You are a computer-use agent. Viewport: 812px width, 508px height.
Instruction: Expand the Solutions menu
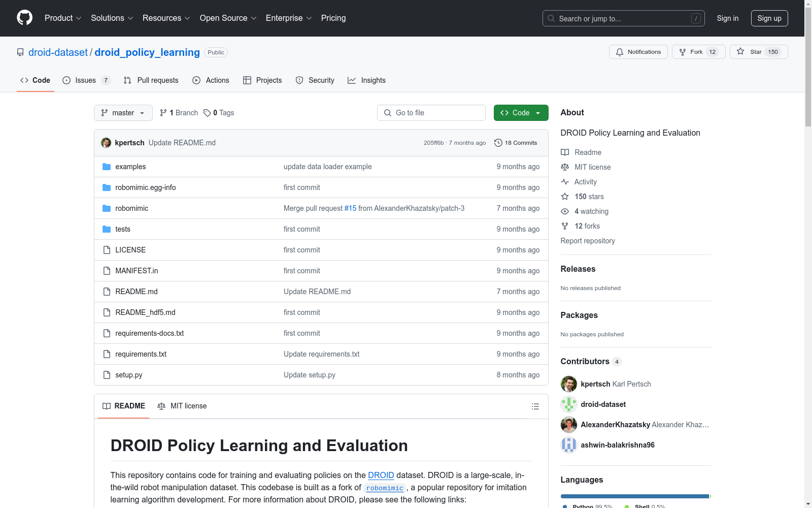112,18
